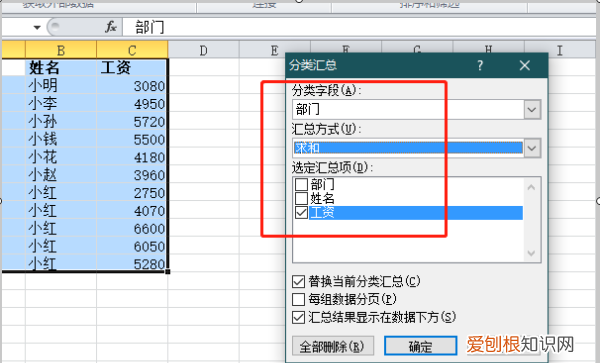
Task: Open the 汇总方式 dropdown arrow
Action: (532, 148)
